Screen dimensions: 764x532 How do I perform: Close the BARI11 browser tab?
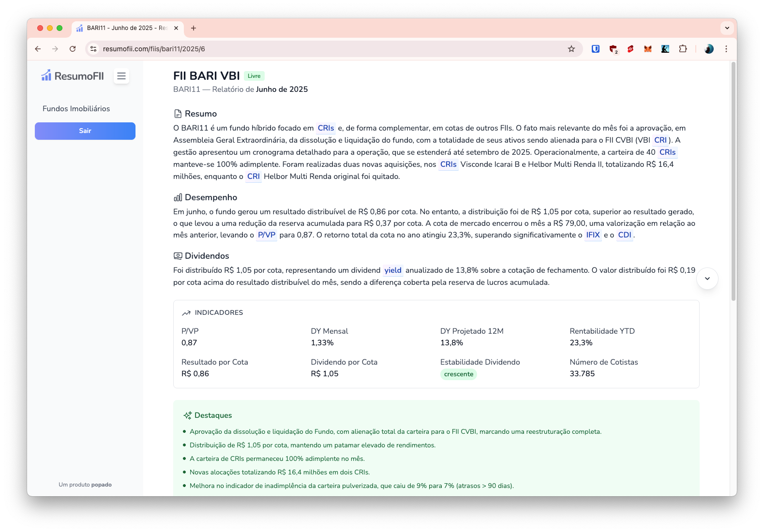click(x=176, y=28)
